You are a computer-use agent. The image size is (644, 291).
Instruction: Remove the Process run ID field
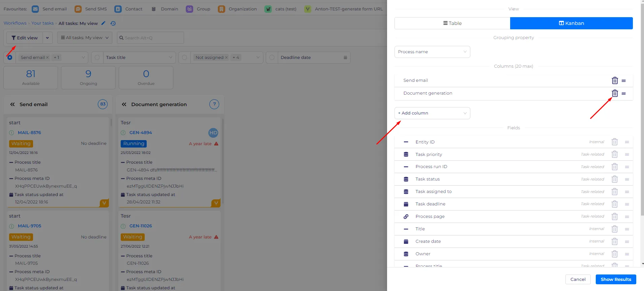(615, 167)
